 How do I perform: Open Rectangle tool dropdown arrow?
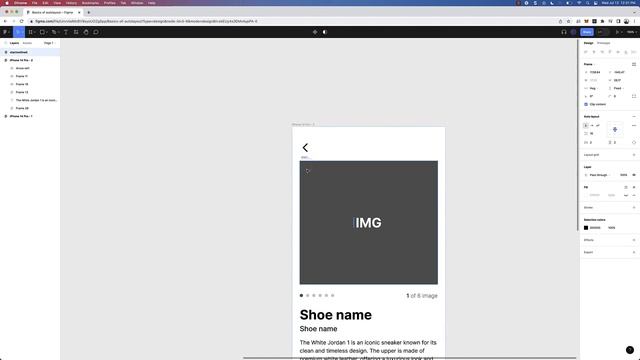point(47,32)
